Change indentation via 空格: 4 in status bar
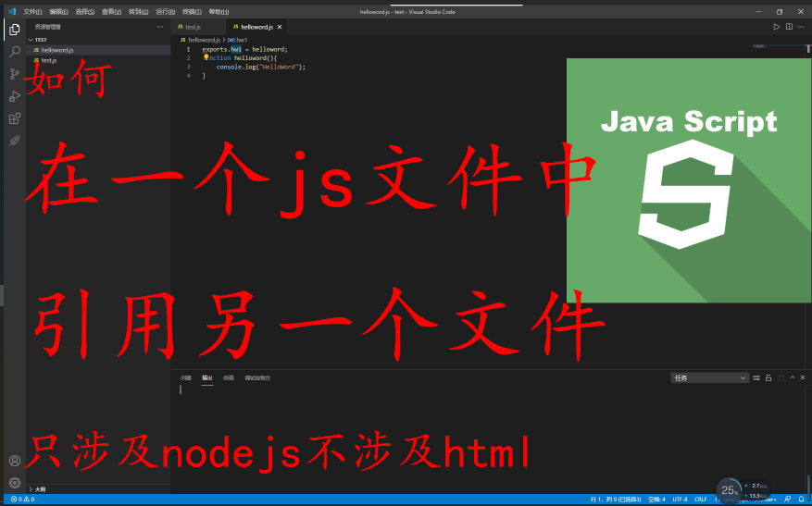The image size is (812, 506). [x=656, y=500]
